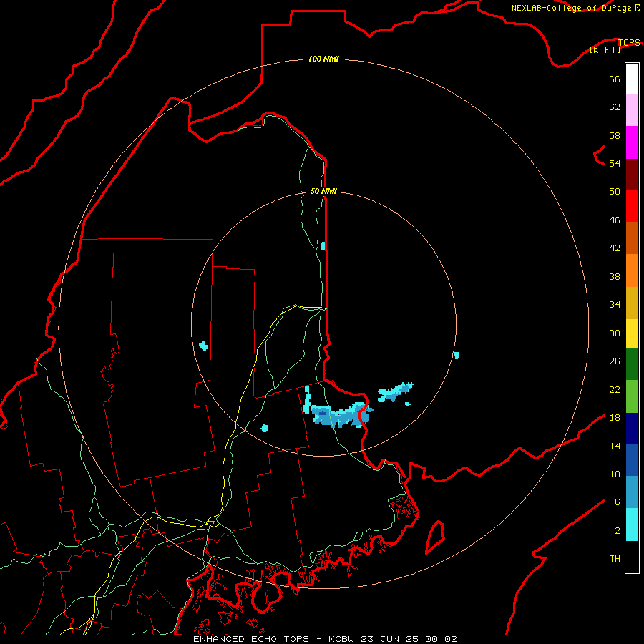
Task: Select the gold legend swatch
Action: [x=632, y=303]
